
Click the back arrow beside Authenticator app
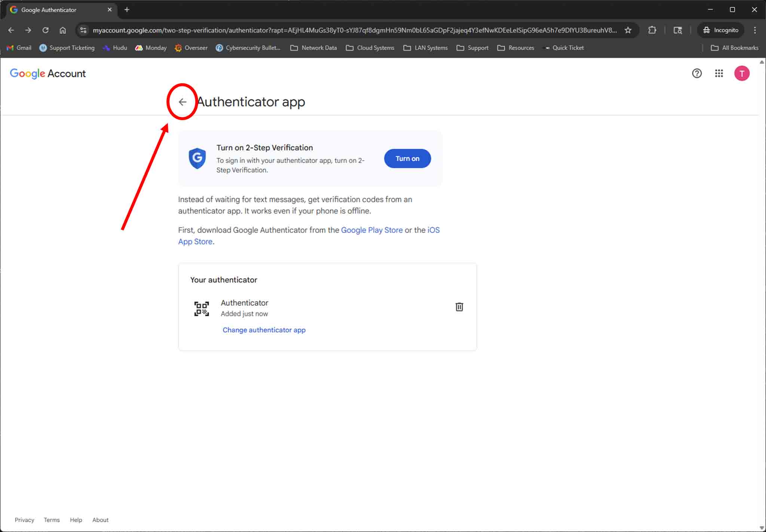(182, 102)
